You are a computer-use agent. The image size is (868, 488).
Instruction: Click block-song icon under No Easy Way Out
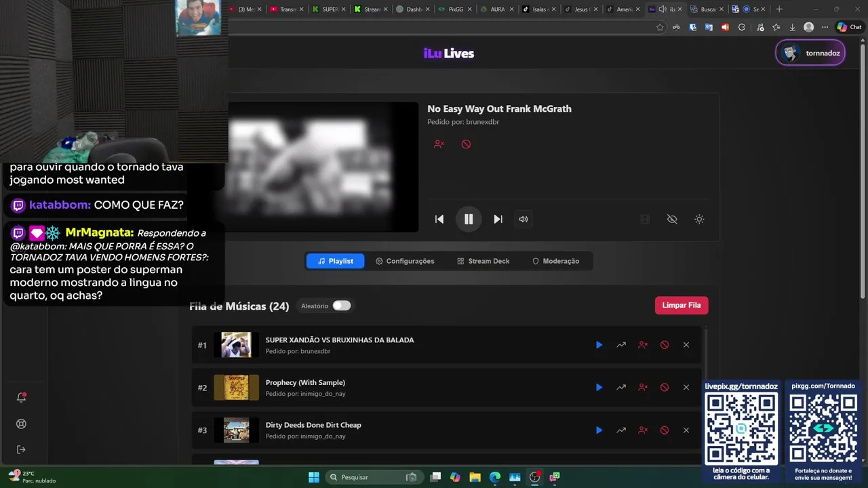coord(466,144)
